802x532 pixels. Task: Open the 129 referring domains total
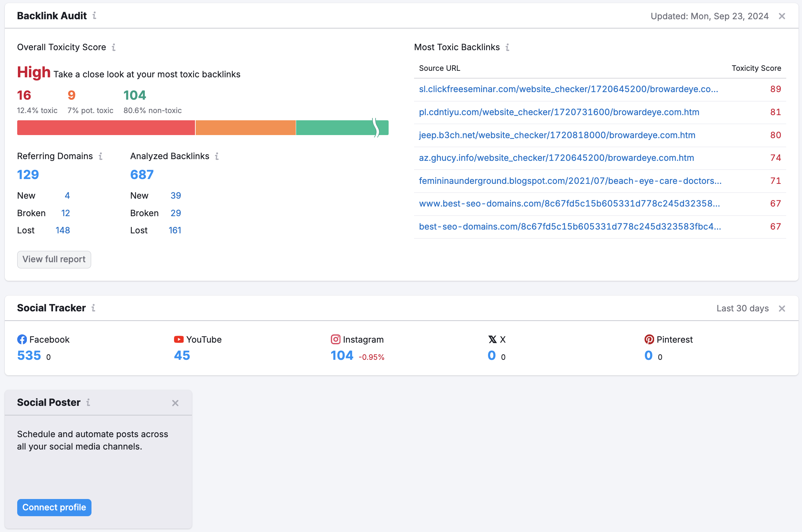(28, 175)
